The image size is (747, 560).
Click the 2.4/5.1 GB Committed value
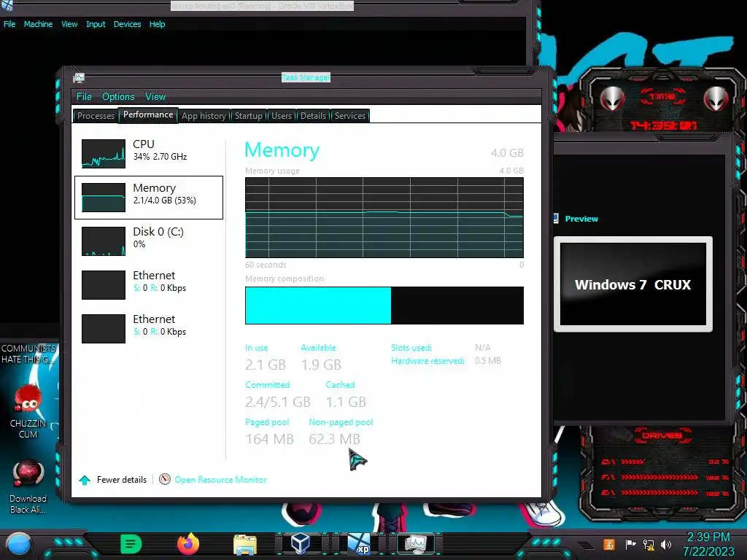point(278,402)
